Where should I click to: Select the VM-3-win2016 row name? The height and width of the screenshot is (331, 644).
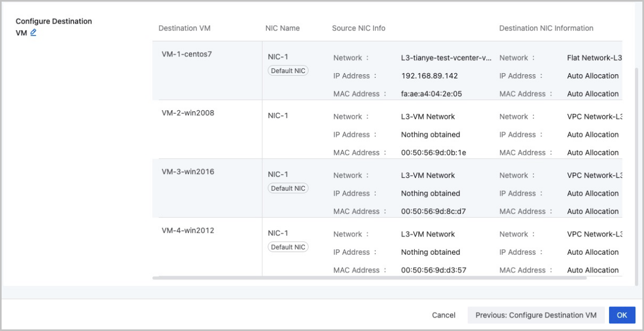(x=188, y=172)
